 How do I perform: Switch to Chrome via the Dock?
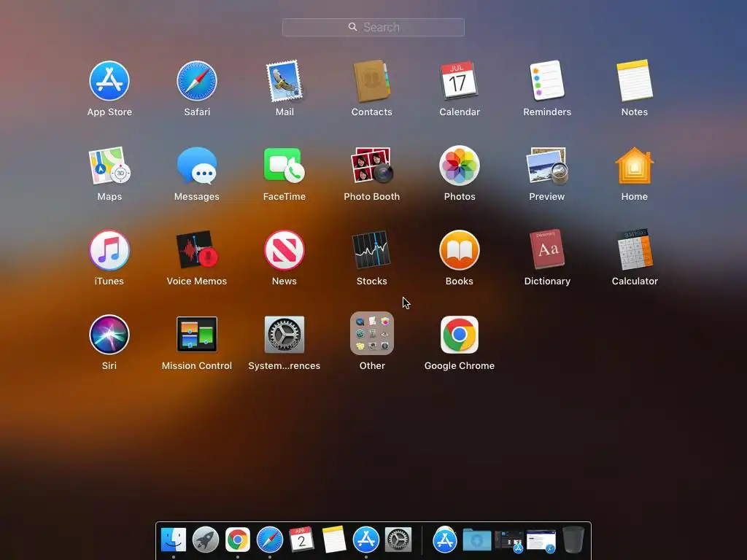(238, 540)
